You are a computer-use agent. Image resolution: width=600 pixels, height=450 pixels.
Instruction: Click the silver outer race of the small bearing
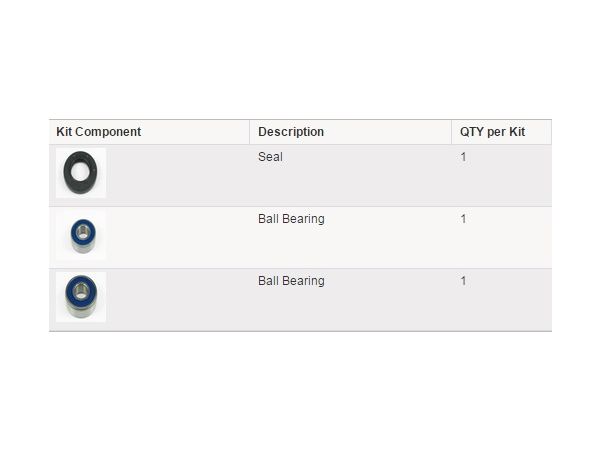tap(84, 247)
